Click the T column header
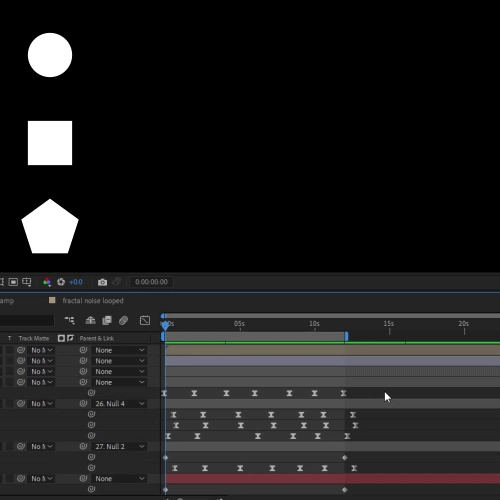 (9, 338)
